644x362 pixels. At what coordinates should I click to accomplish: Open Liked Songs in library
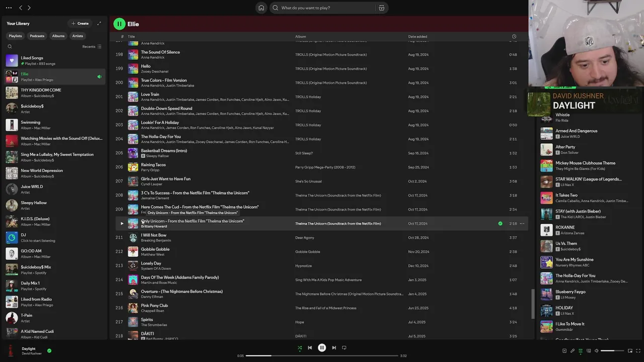click(54, 60)
